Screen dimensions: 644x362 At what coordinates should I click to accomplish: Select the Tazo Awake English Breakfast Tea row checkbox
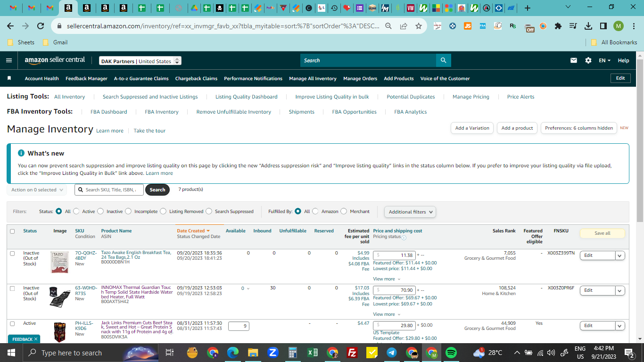click(x=12, y=253)
